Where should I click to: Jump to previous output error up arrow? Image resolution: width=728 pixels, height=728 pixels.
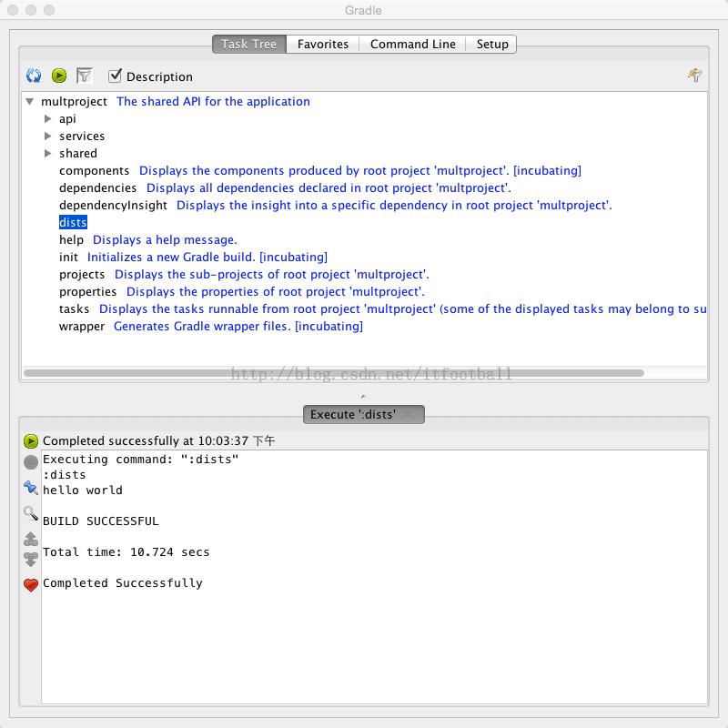point(31,539)
